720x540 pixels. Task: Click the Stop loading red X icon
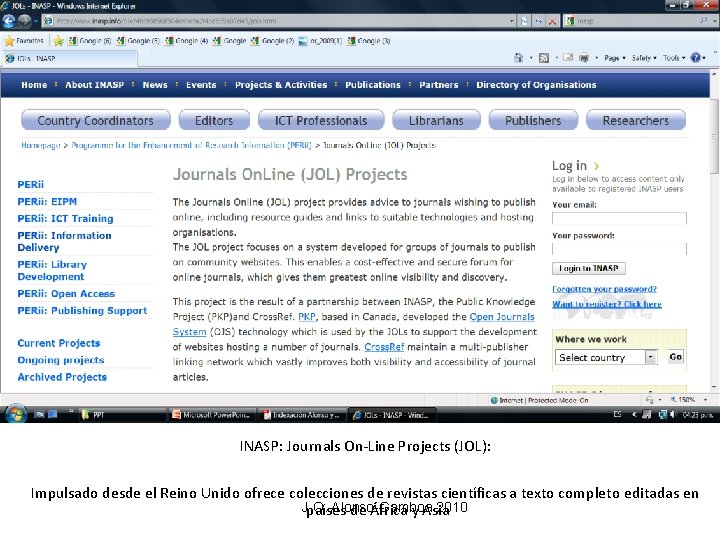(552, 21)
